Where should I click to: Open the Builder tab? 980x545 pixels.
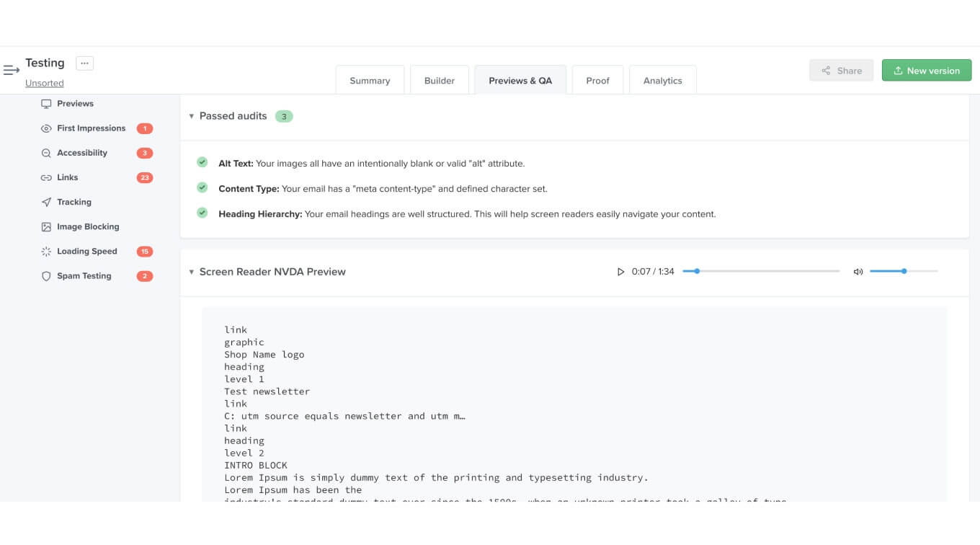point(440,80)
